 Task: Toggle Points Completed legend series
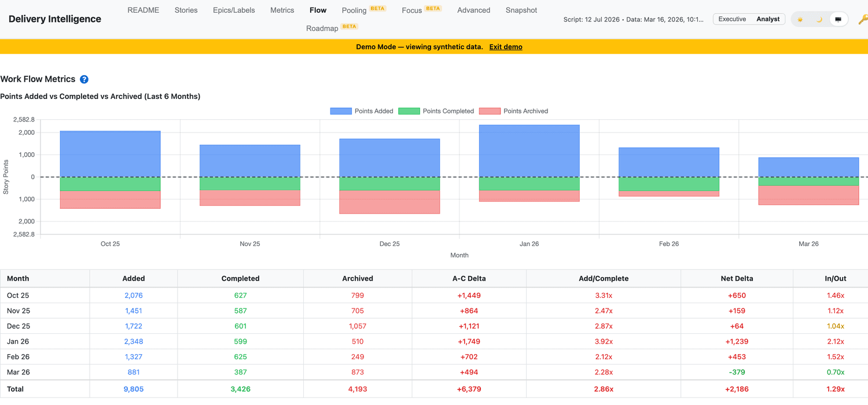436,111
